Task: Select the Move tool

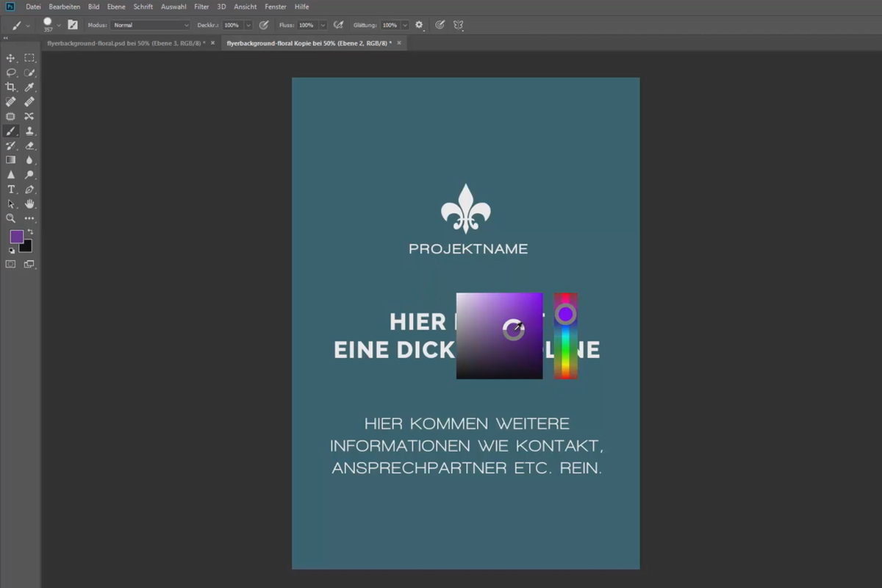Action: pos(10,58)
